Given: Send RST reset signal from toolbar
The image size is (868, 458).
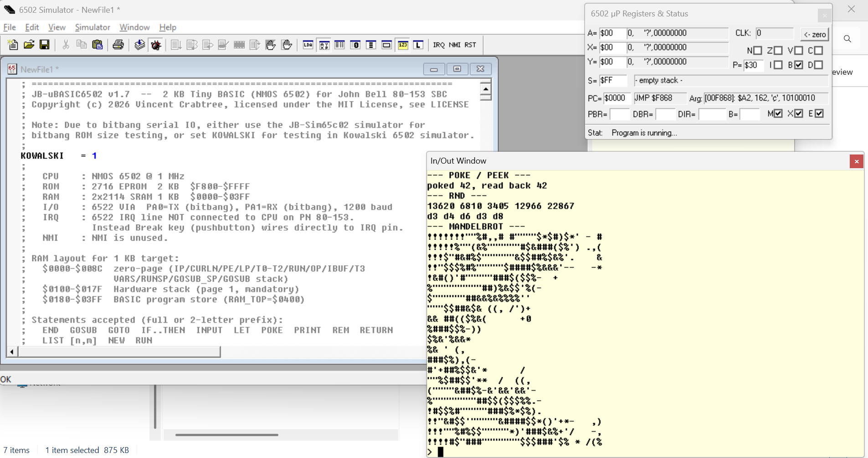Looking at the screenshot, I should pyautogui.click(x=470, y=45).
